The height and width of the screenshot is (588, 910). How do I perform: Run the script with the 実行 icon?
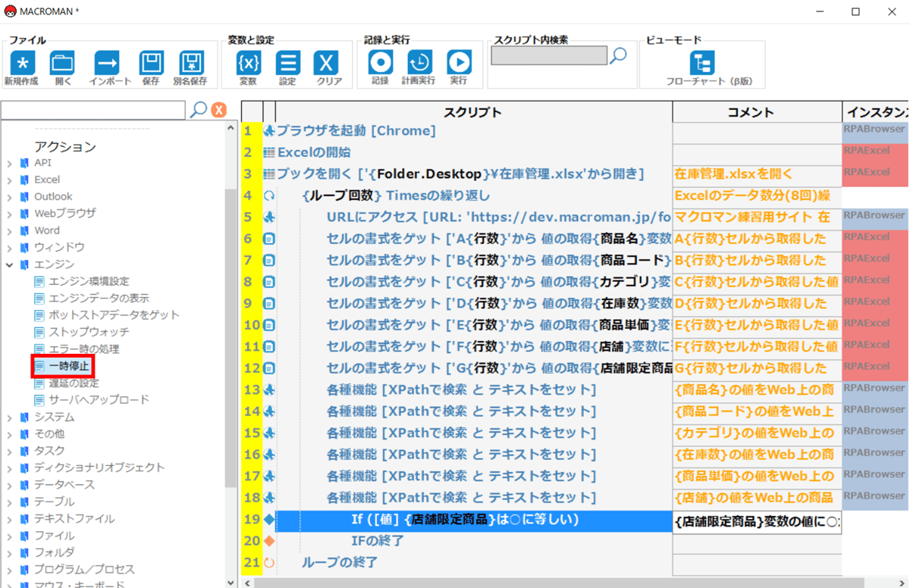coord(459,63)
